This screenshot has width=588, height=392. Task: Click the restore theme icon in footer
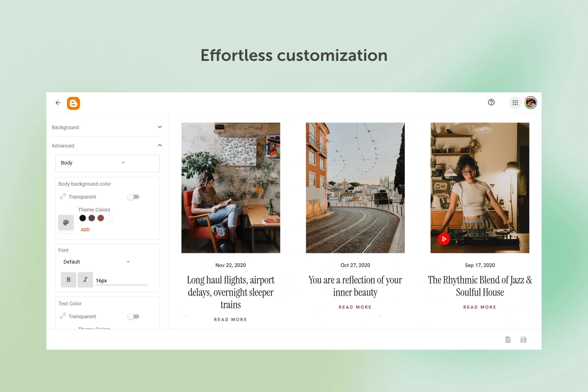tap(508, 340)
